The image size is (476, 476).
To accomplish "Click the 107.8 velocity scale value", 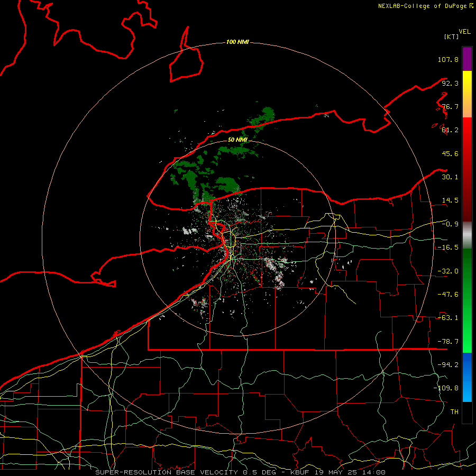I will [x=448, y=59].
